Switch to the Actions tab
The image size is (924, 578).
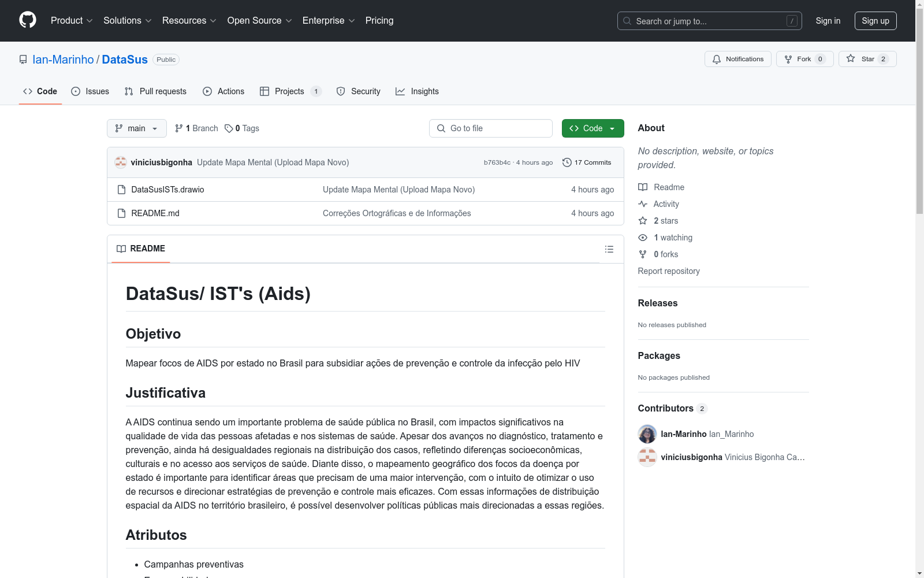pos(223,91)
